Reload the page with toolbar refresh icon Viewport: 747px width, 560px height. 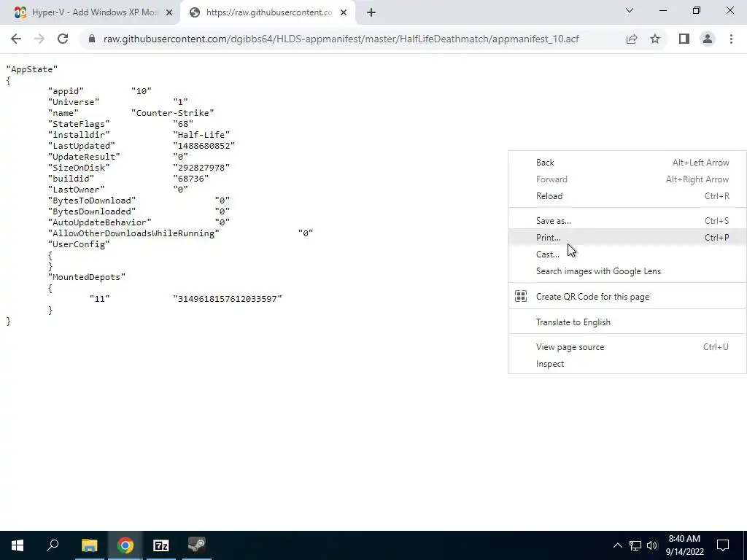click(63, 39)
